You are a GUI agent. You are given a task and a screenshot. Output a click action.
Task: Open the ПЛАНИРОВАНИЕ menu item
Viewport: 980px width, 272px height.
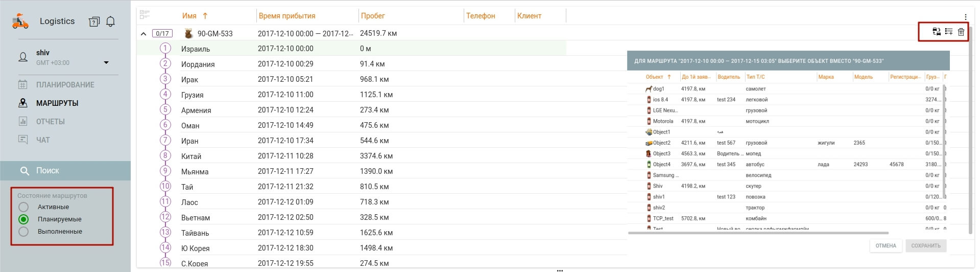pyautogui.click(x=65, y=85)
